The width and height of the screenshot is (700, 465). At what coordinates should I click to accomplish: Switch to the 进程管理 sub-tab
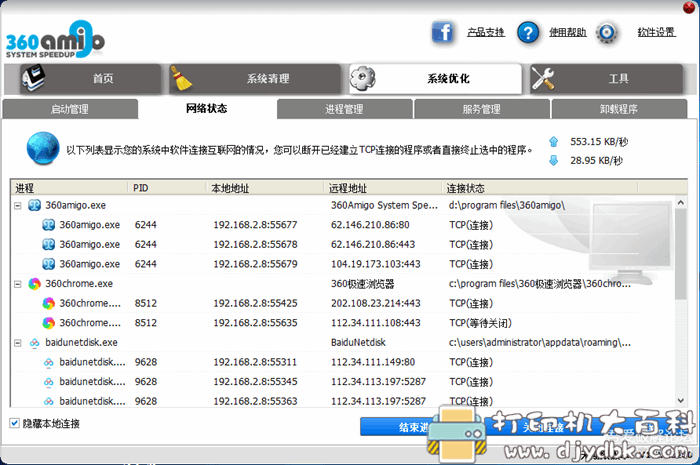344,109
